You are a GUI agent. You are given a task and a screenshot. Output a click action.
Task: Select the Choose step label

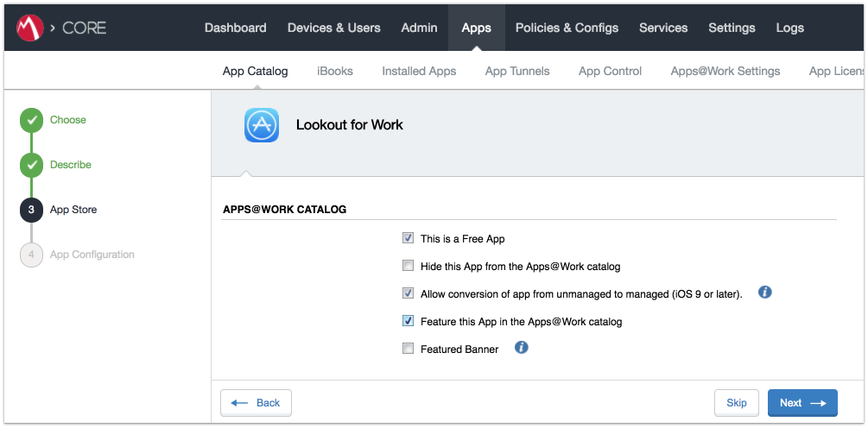tap(68, 120)
